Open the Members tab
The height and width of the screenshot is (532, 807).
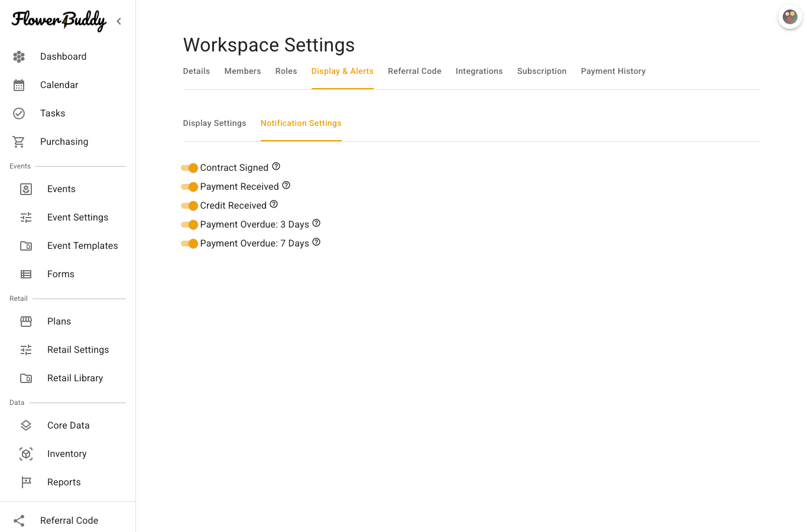click(x=242, y=71)
